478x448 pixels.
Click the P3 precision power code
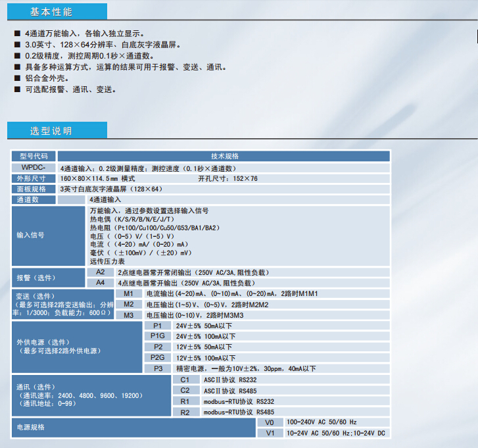tap(158, 368)
